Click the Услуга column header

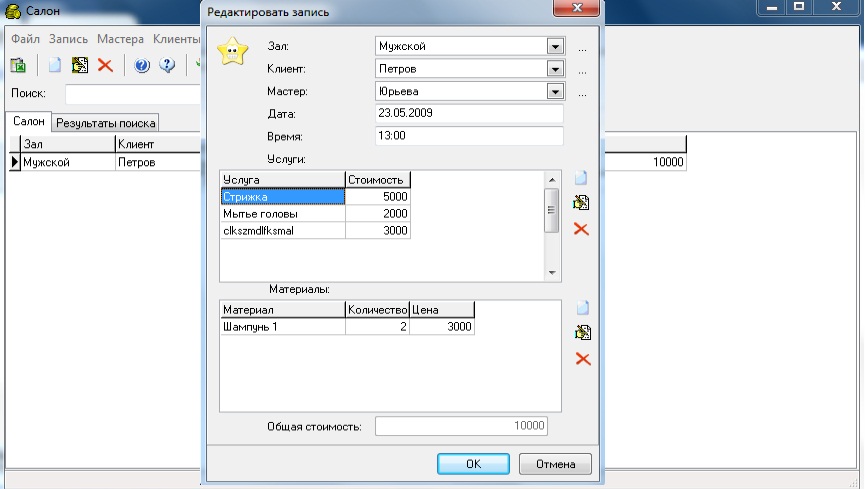283,180
